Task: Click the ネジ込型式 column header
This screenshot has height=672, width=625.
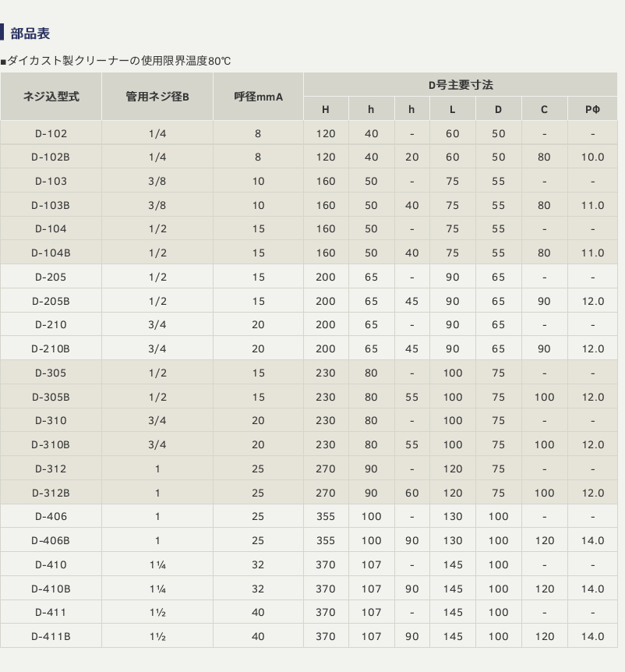Action: (51, 97)
